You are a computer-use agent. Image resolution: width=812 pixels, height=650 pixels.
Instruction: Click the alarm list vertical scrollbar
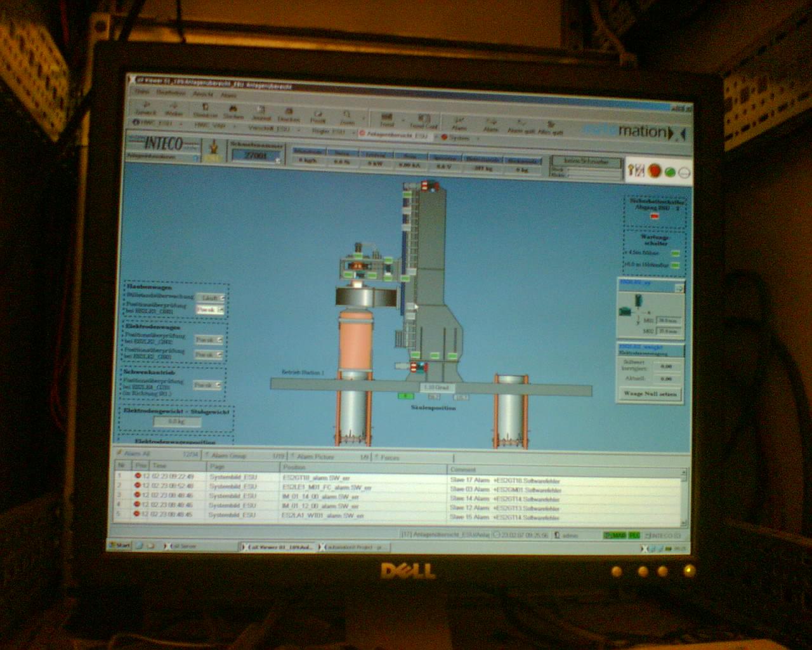(684, 498)
